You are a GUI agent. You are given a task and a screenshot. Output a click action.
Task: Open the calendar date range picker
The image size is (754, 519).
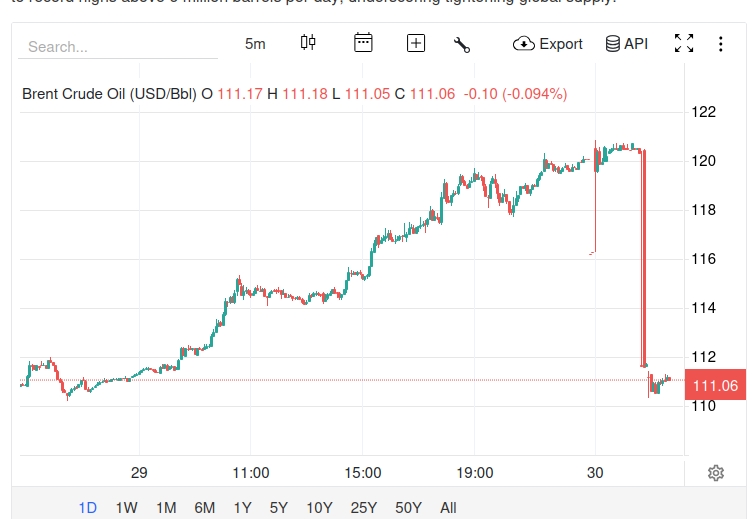tap(363, 43)
